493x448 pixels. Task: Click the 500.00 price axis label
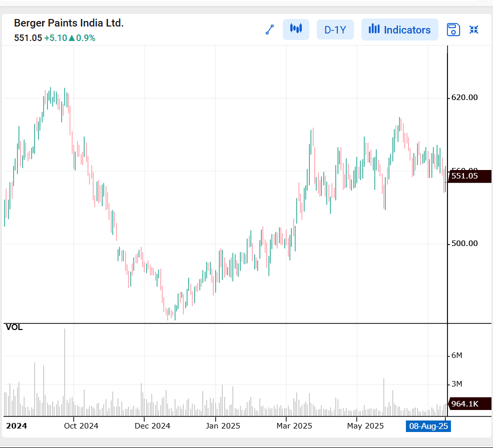click(x=464, y=243)
